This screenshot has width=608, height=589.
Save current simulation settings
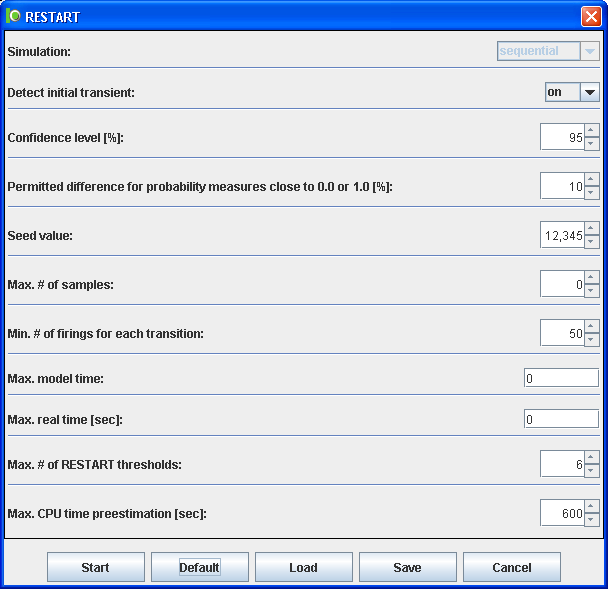408,567
